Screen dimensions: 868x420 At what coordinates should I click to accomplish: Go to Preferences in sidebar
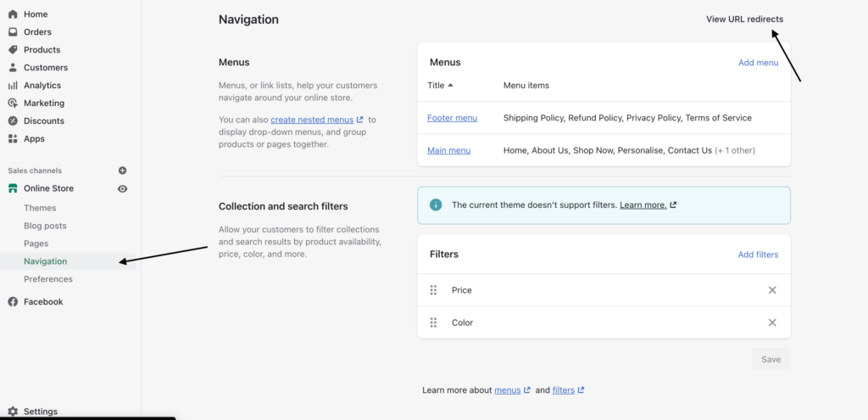(48, 278)
